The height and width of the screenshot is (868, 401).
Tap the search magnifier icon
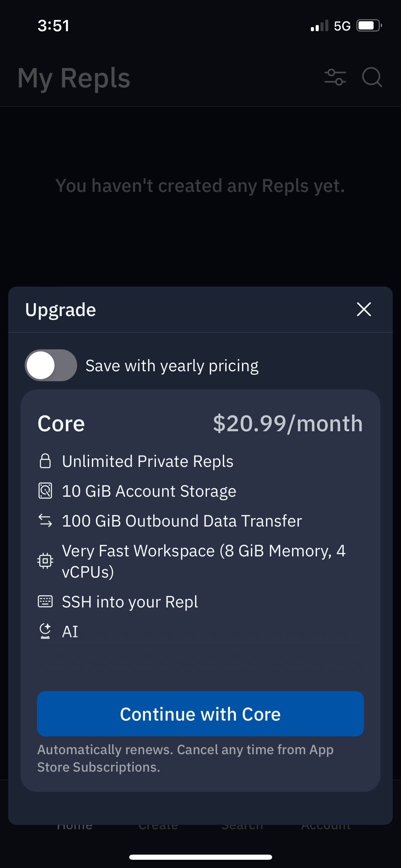(372, 77)
